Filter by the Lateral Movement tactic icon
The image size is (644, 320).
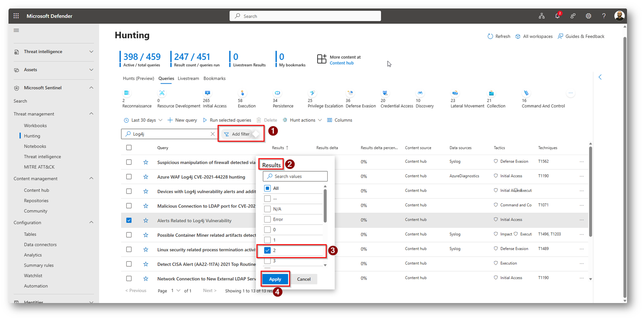455,93
